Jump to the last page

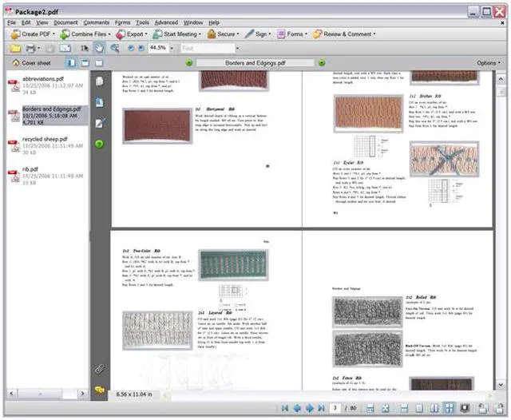(323, 408)
